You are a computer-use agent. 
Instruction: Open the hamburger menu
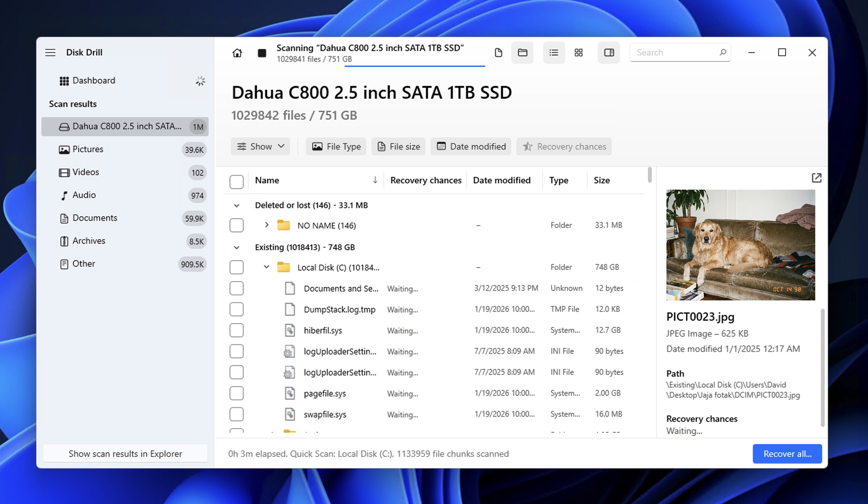coord(50,52)
